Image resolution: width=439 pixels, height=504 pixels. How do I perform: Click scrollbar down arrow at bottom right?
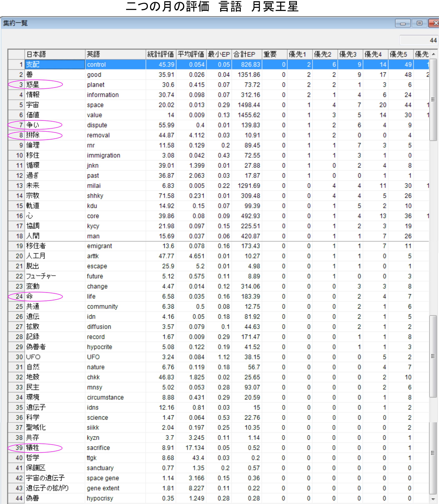tap(433, 499)
